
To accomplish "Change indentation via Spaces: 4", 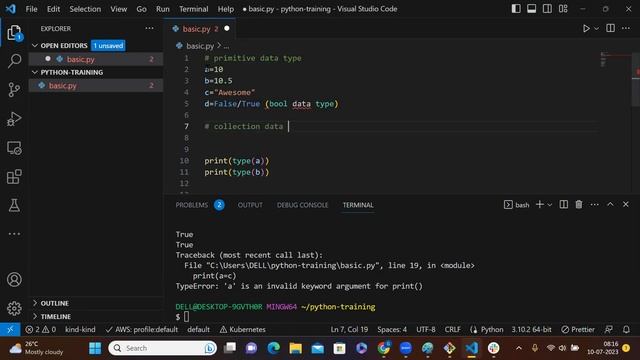I will (x=392, y=329).
